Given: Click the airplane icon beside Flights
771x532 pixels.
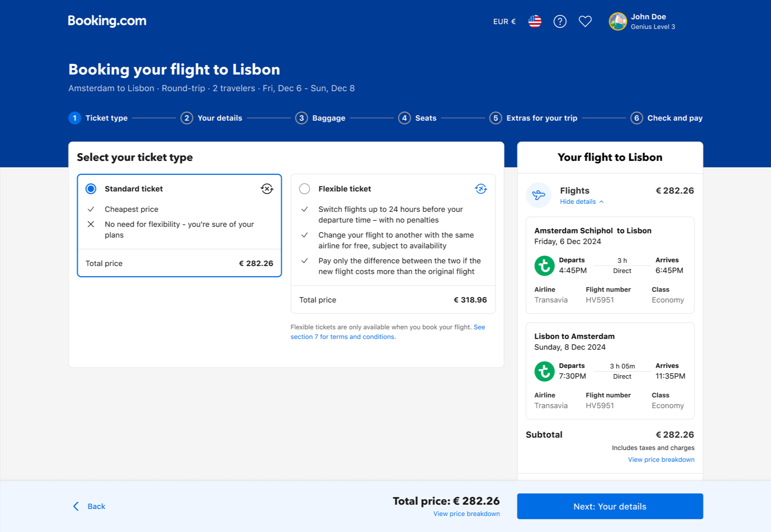Looking at the screenshot, I should 538,195.
